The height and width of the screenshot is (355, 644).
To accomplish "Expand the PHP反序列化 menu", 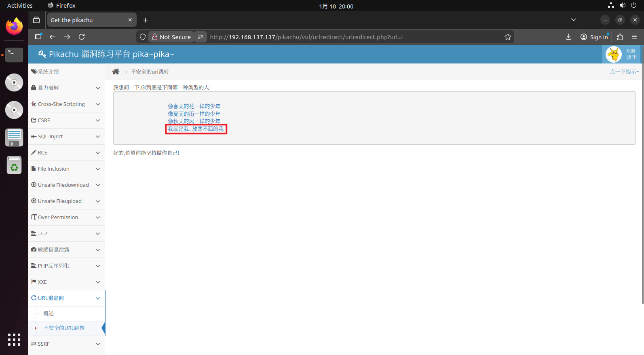I will click(x=67, y=266).
